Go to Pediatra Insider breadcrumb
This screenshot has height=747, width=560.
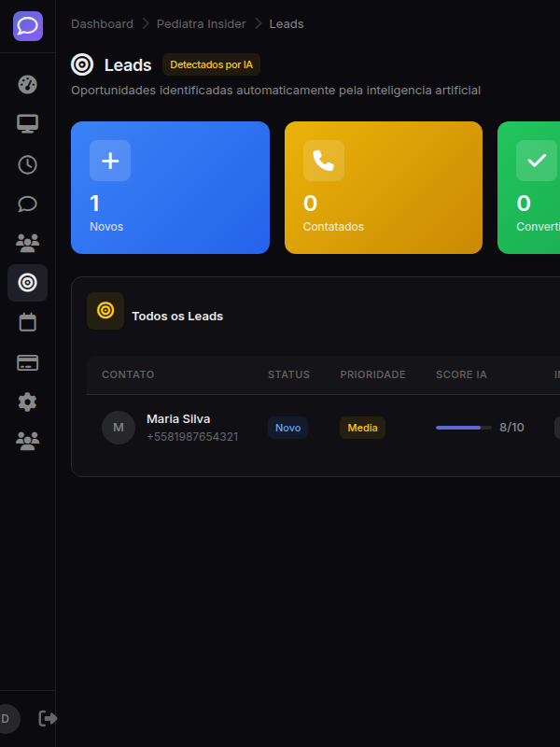[x=201, y=23]
